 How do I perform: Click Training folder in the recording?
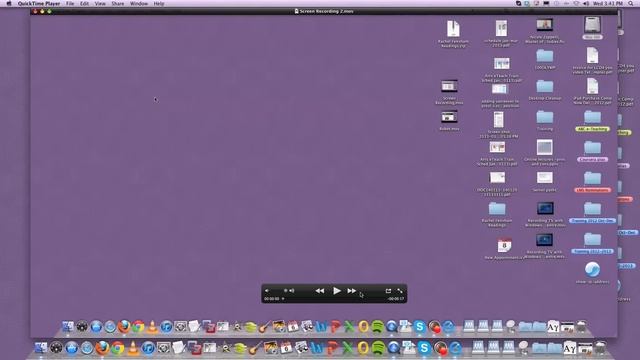coord(544,120)
